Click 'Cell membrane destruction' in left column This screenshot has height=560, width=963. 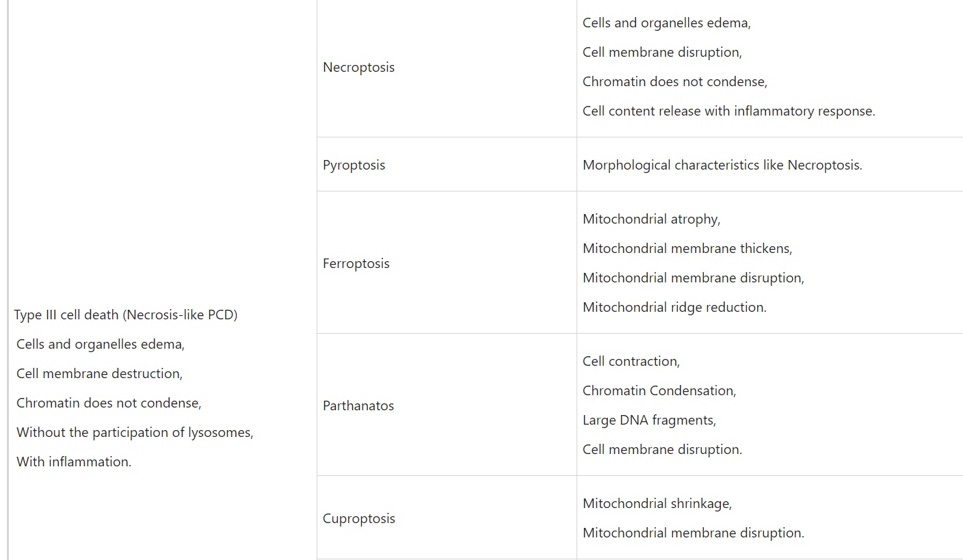click(x=99, y=374)
